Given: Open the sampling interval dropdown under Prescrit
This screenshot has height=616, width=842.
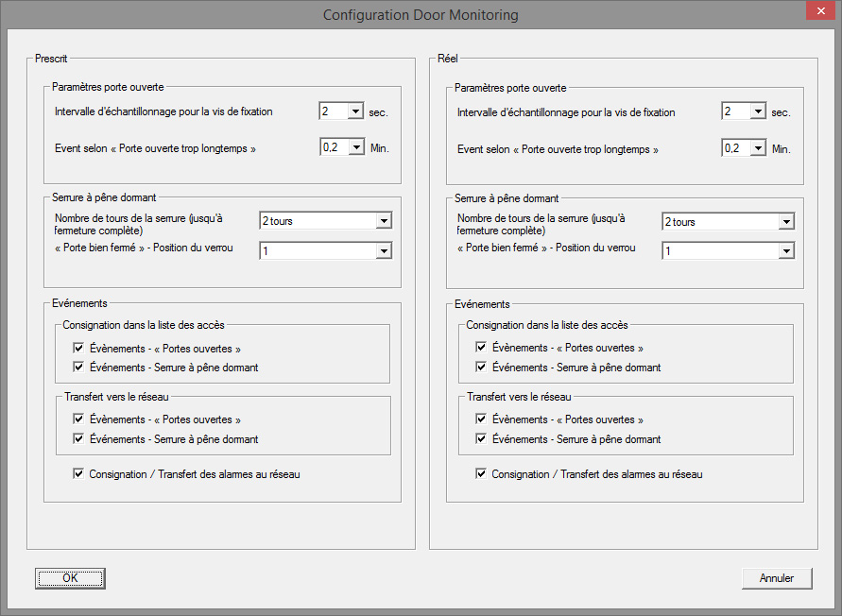Looking at the screenshot, I should click(x=356, y=111).
